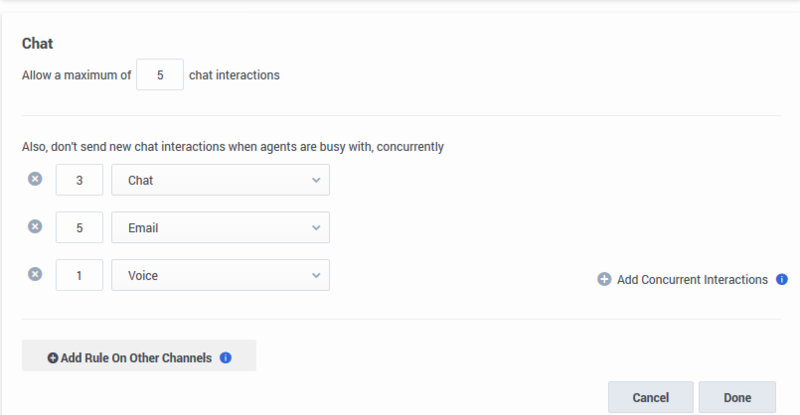Click the Add Concurrent Interactions link text

[x=692, y=280]
